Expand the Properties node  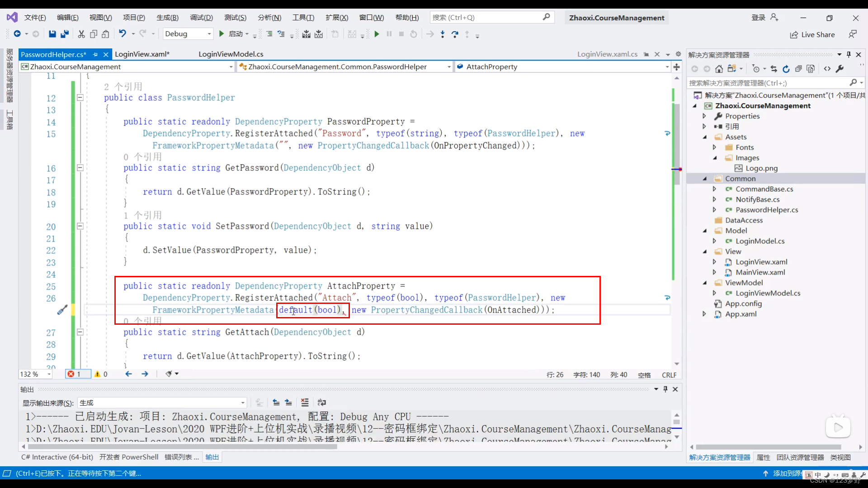pos(704,116)
